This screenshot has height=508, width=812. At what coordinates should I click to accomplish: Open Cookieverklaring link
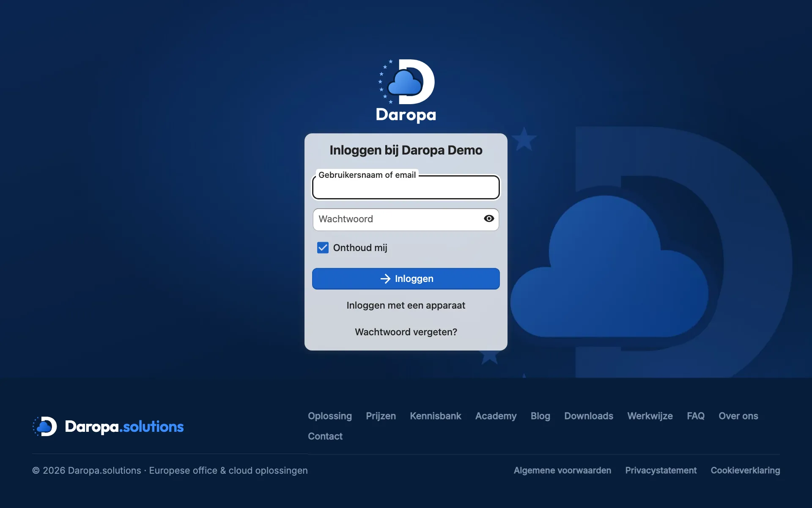point(746,470)
